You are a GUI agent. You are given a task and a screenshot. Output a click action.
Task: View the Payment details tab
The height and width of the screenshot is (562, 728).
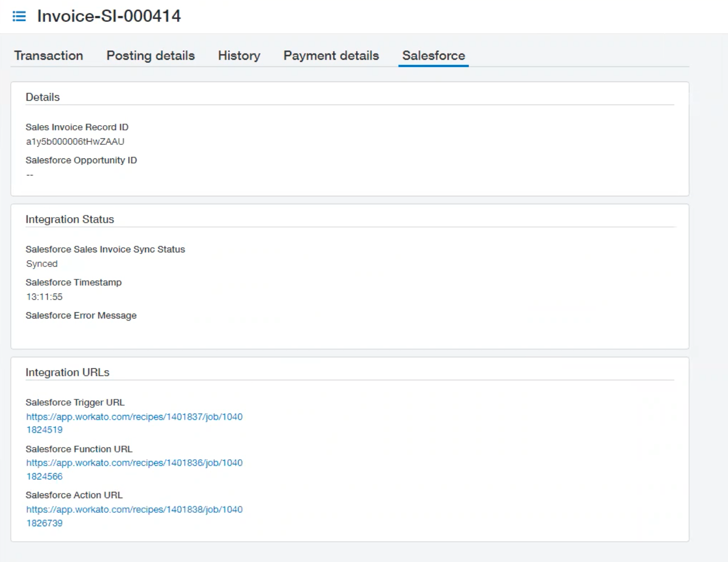coord(331,55)
